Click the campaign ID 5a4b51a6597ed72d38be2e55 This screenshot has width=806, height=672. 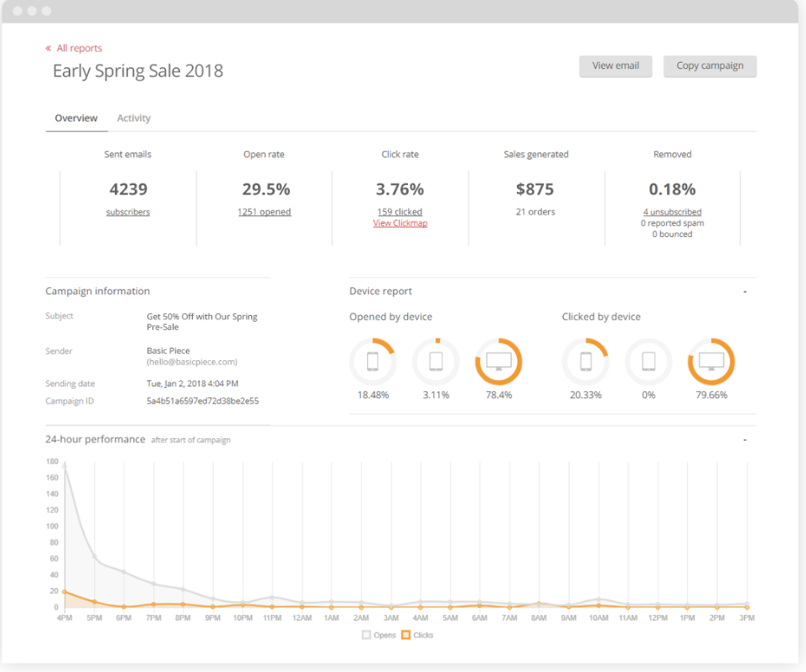pos(203,401)
